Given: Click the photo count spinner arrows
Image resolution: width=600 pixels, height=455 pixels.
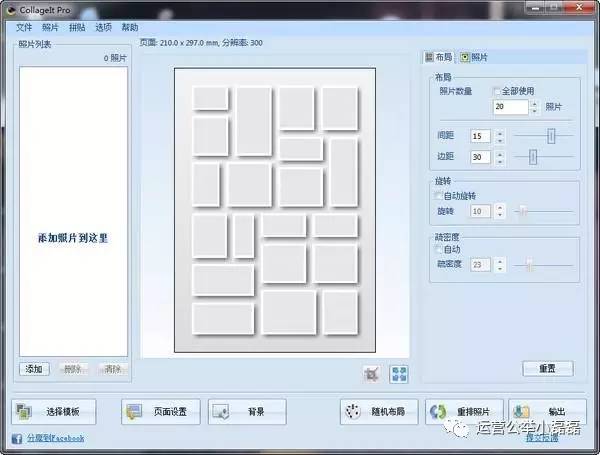Looking at the screenshot, I should [536, 106].
